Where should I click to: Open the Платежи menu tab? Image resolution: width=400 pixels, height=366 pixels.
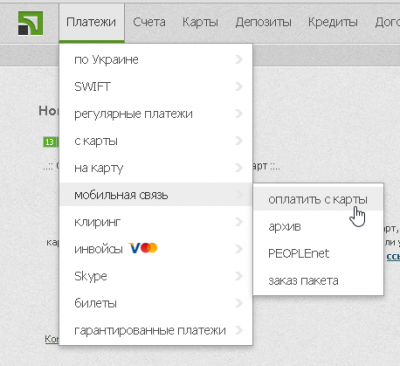coord(91,22)
